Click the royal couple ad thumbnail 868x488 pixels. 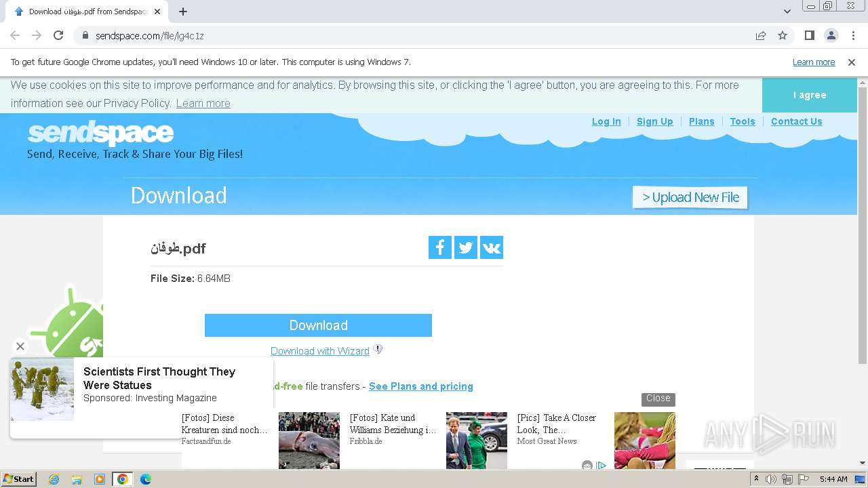[477, 441]
